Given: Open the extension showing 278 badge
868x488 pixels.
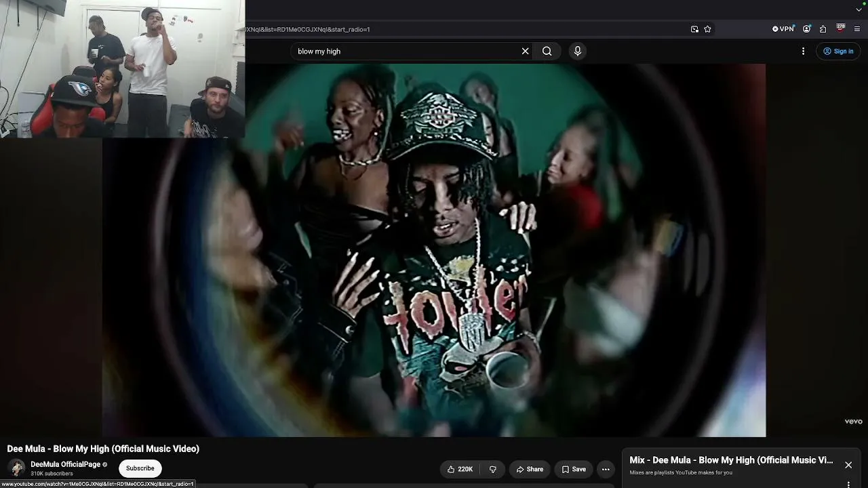Looking at the screenshot, I should (x=841, y=28).
